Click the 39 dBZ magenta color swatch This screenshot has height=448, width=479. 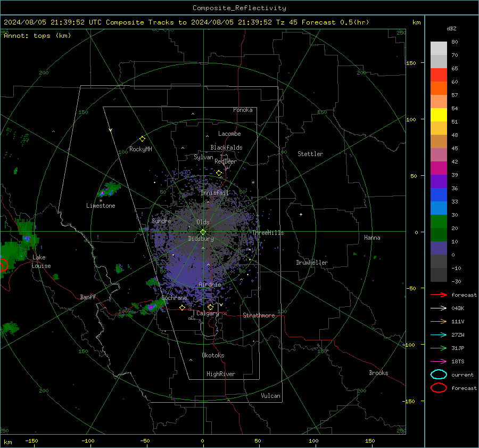439,168
